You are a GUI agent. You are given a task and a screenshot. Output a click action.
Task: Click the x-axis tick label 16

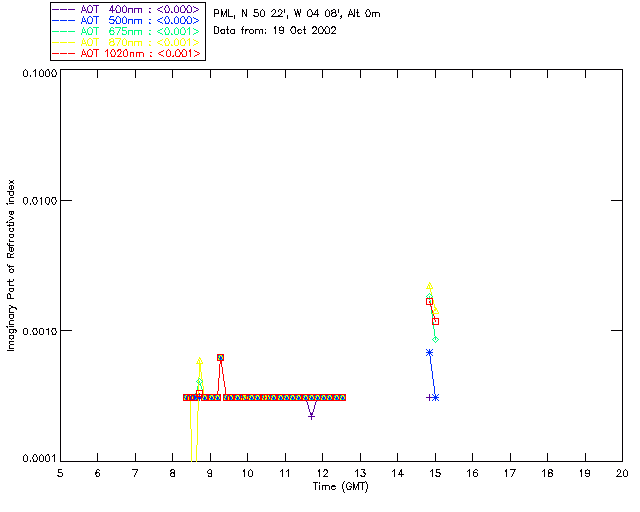pyautogui.click(x=472, y=473)
